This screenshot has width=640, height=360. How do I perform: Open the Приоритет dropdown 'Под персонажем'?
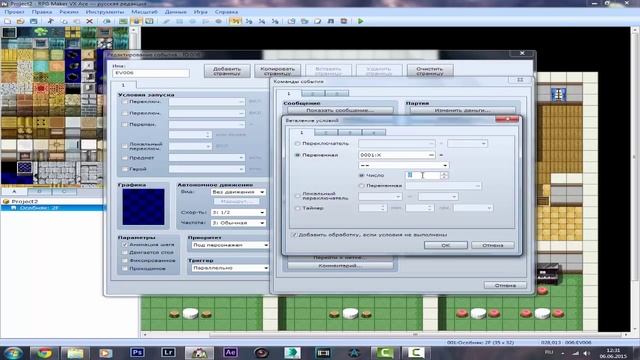point(230,245)
